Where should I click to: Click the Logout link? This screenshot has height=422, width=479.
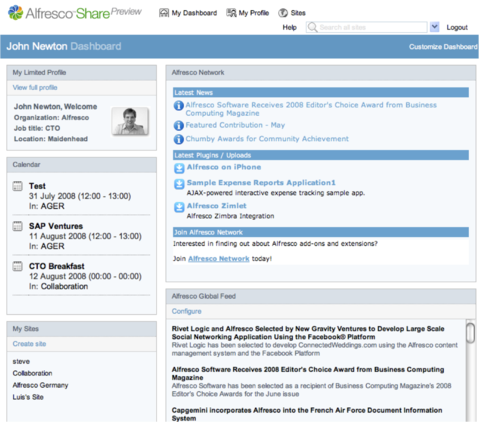tap(457, 27)
